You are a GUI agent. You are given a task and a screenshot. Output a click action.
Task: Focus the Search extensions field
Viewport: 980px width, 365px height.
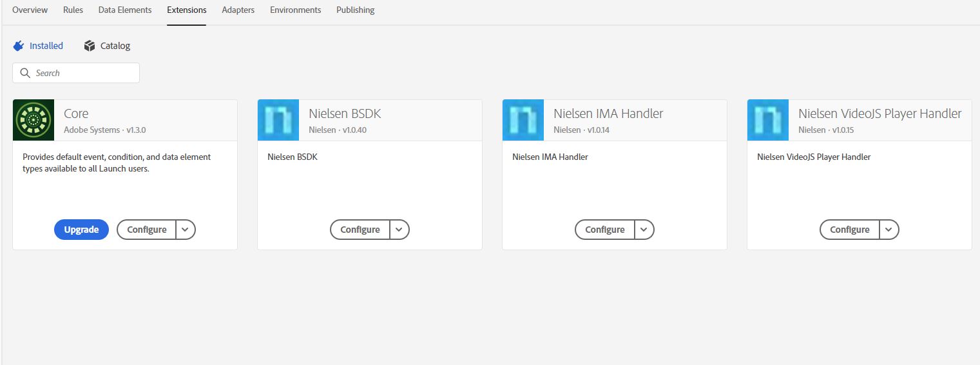point(76,73)
